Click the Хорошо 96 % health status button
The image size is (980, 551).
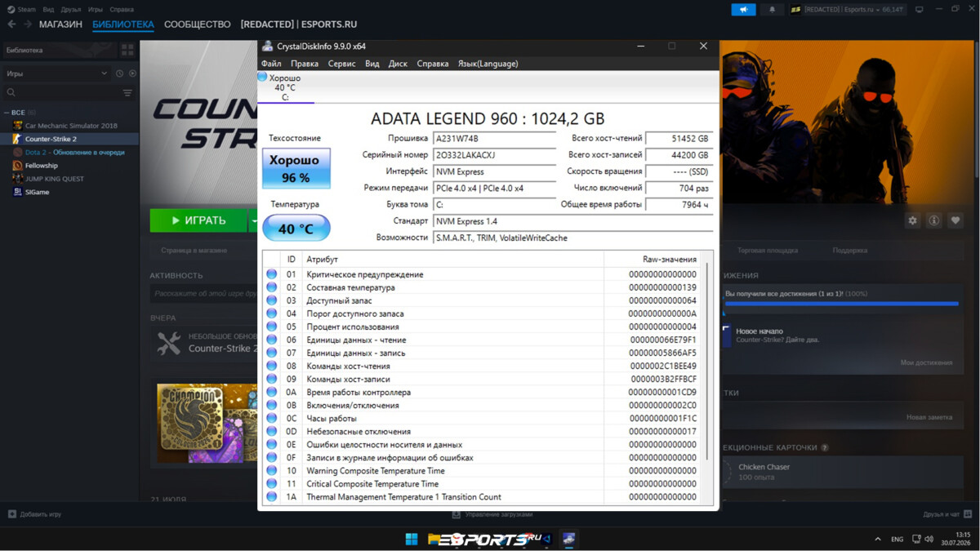(x=296, y=168)
